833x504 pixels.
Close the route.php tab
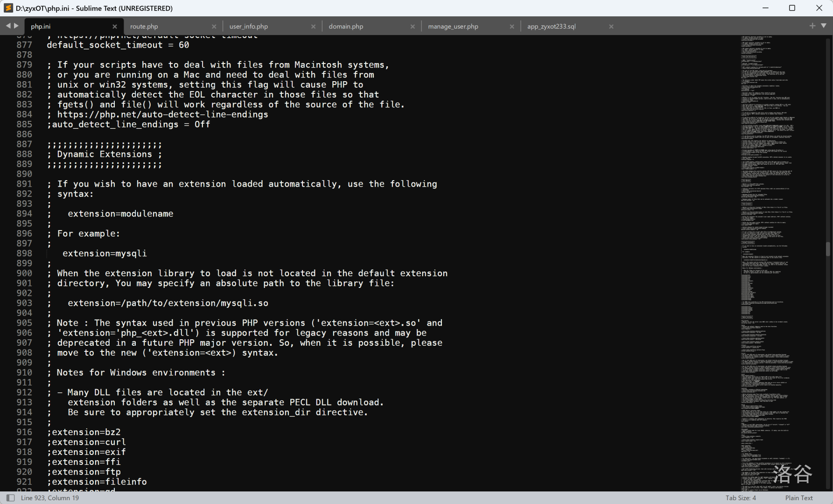pos(214,27)
